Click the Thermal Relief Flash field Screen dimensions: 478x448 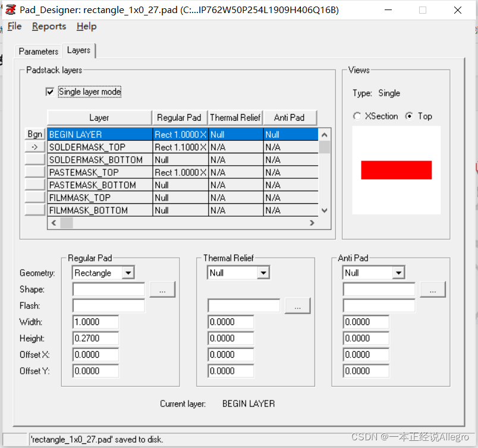click(244, 305)
